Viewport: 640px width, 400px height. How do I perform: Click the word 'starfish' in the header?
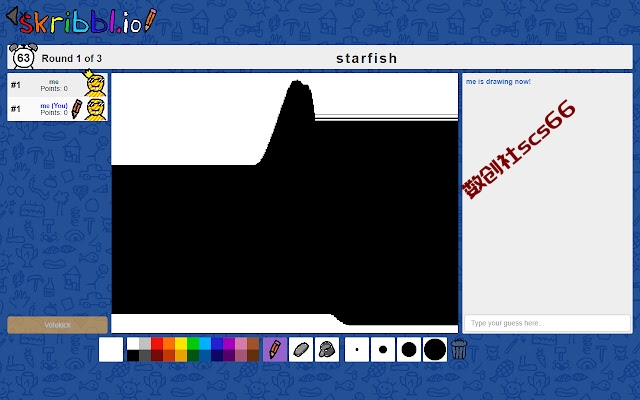(x=367, y=58)
